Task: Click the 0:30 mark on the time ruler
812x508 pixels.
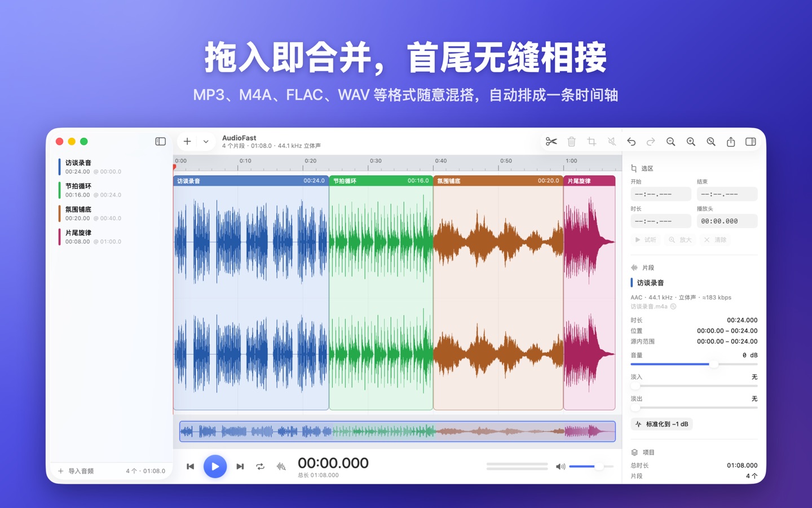Action: (376, 161)
